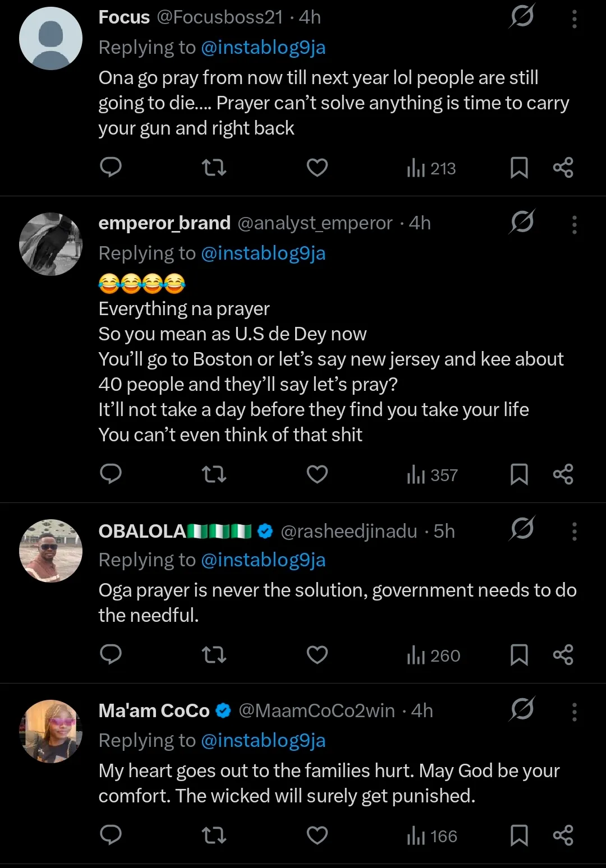Reply to Focus's tweet
The width and height of the screenshot is (606, 868).
[111, 167]
